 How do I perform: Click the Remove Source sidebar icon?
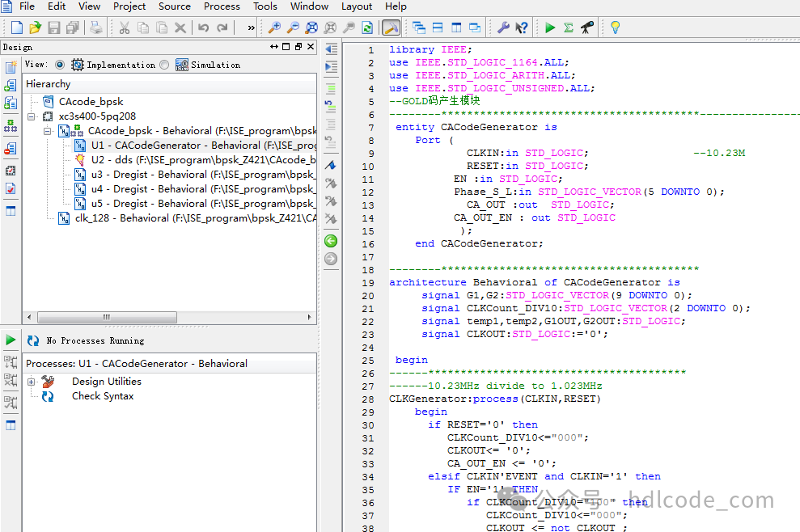tap(11, 149)
